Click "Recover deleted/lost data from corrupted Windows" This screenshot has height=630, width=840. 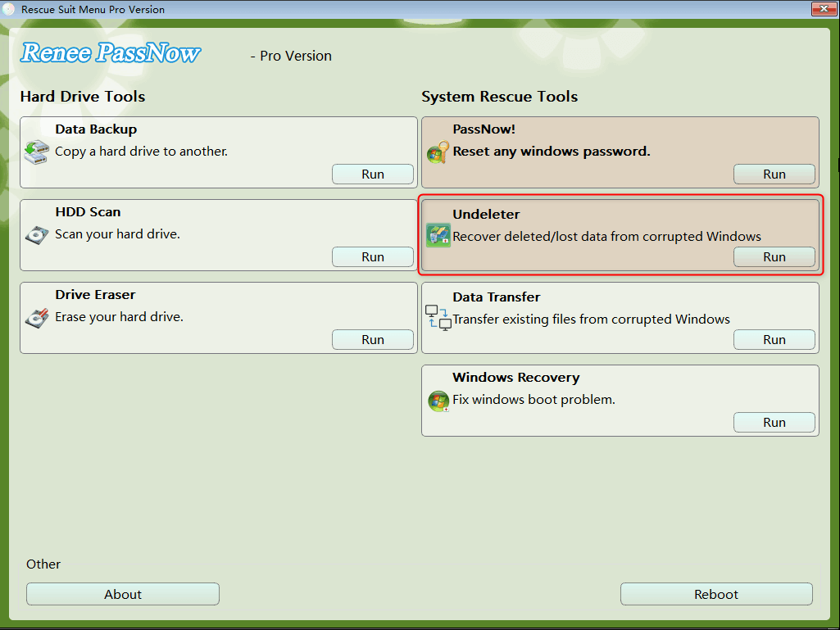607,237
